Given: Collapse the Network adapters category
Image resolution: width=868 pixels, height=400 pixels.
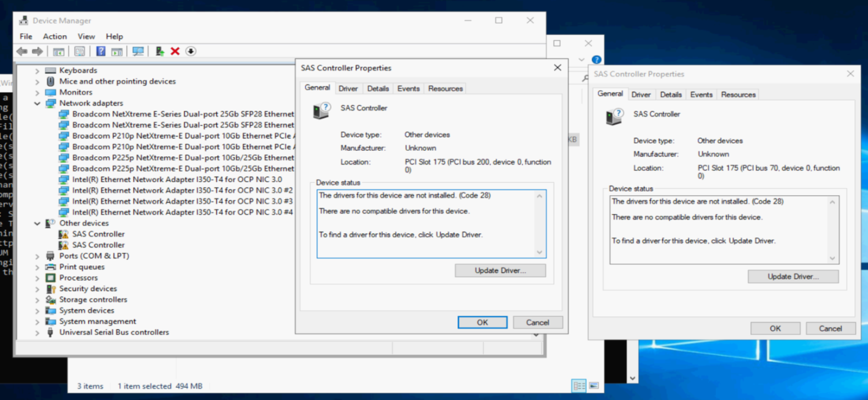Looking at the screenshot, I should point(38,103).
